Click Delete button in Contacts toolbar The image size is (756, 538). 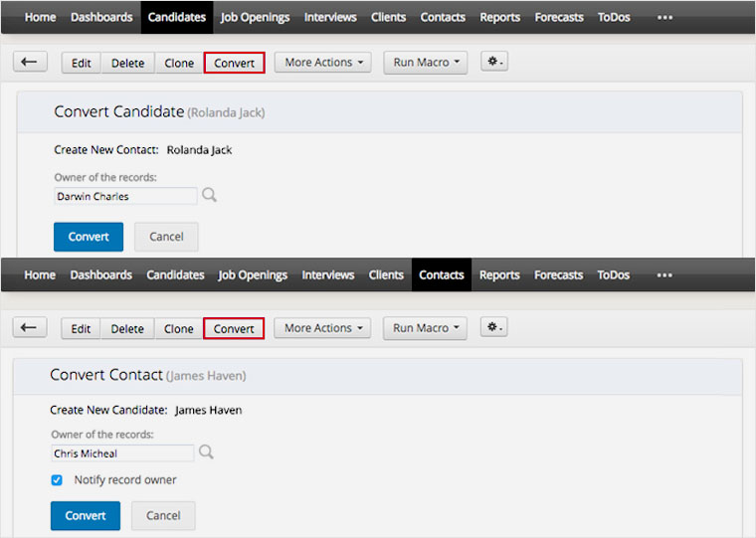click(x=127, y=329)
